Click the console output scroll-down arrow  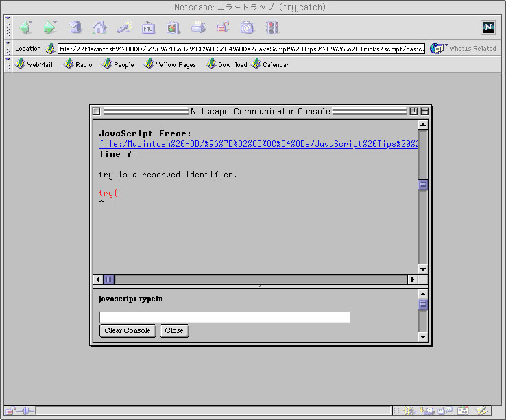pyautogui.click(x=423, y=269)
